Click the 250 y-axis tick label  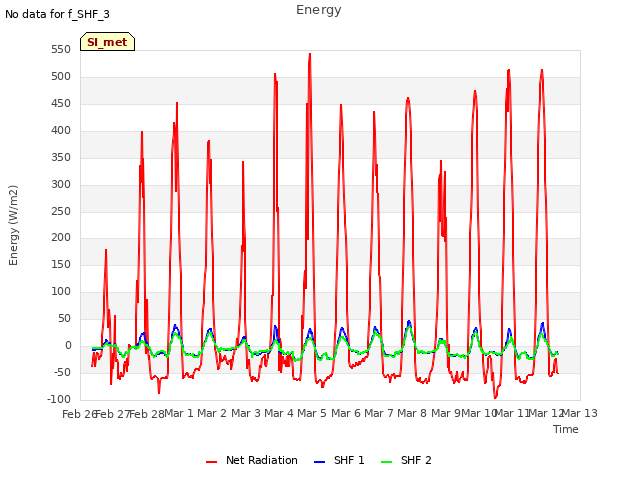click(x=61, y=211)
